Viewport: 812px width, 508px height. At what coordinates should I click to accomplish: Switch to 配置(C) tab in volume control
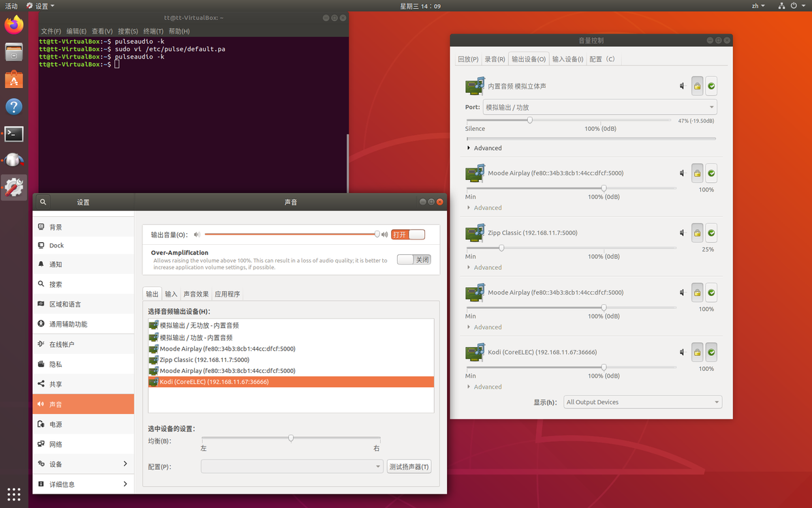click(x=602, y=59)
